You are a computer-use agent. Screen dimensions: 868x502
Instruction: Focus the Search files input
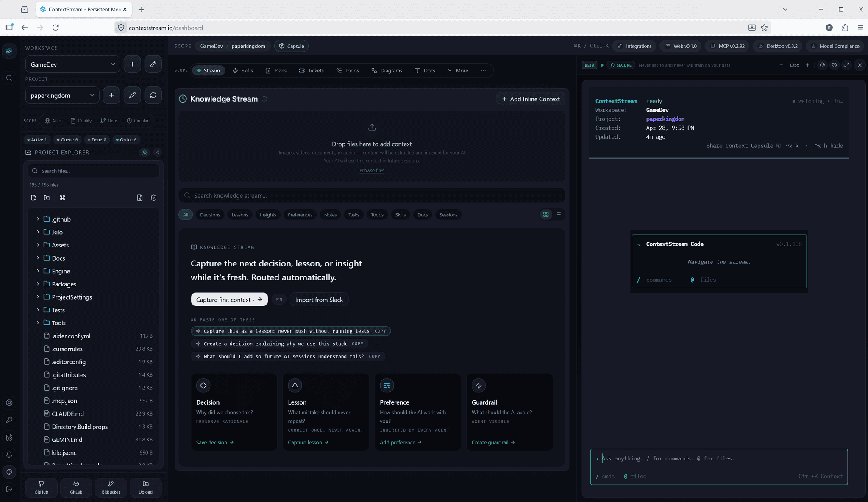pos(94,171)
